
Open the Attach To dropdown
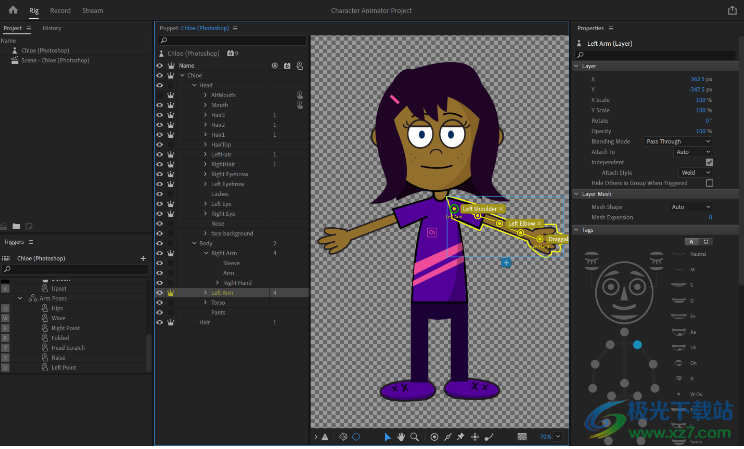(x=693, y=152)
